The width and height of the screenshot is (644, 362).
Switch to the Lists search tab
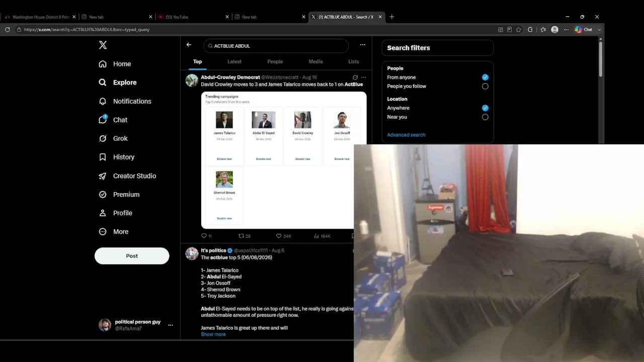click(x=354, y=62)
